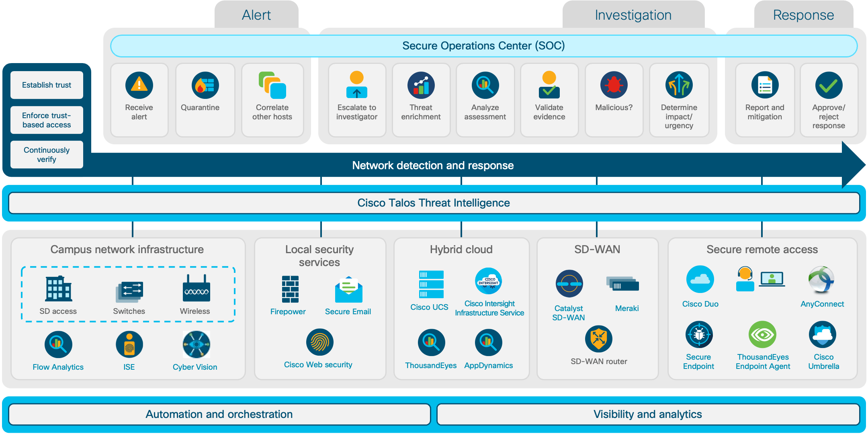Click the laptop remote user icon

[x=772, y=279]
